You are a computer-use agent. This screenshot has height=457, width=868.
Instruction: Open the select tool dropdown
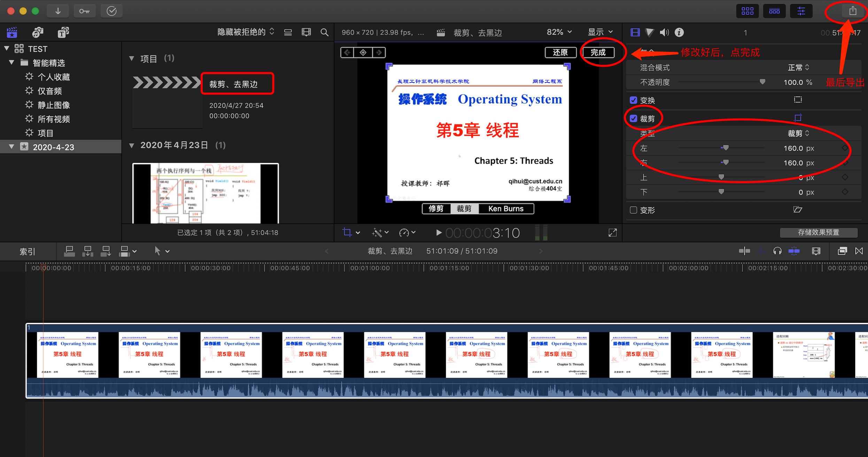coord(162,251)
